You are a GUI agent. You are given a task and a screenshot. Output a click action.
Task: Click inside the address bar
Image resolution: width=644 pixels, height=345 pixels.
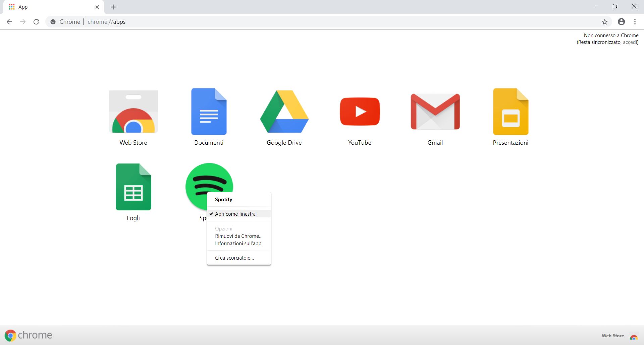pyautogui.click(x=235, y=21)
